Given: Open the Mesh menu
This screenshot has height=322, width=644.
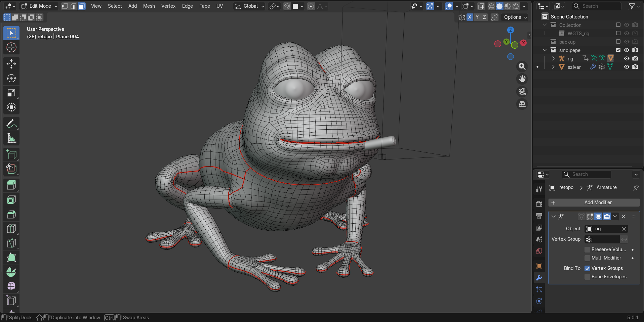Looking at the screenshot, I should [x=149, y=6].
